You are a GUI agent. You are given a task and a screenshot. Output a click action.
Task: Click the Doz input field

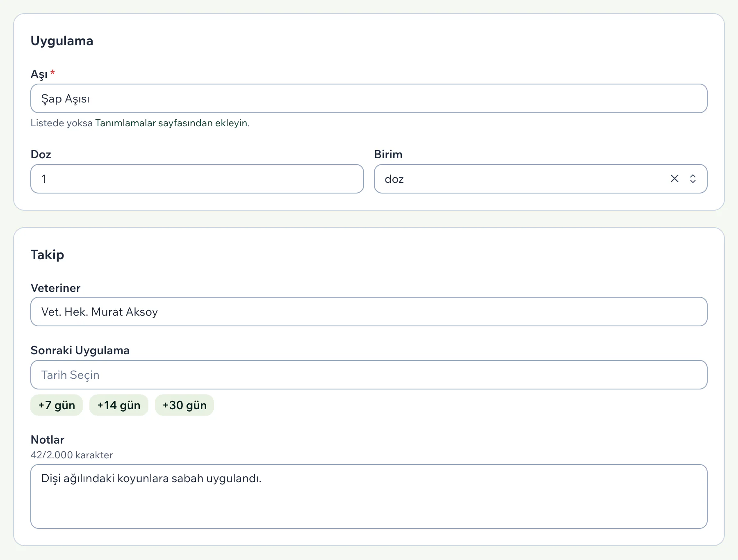(197, 179)
